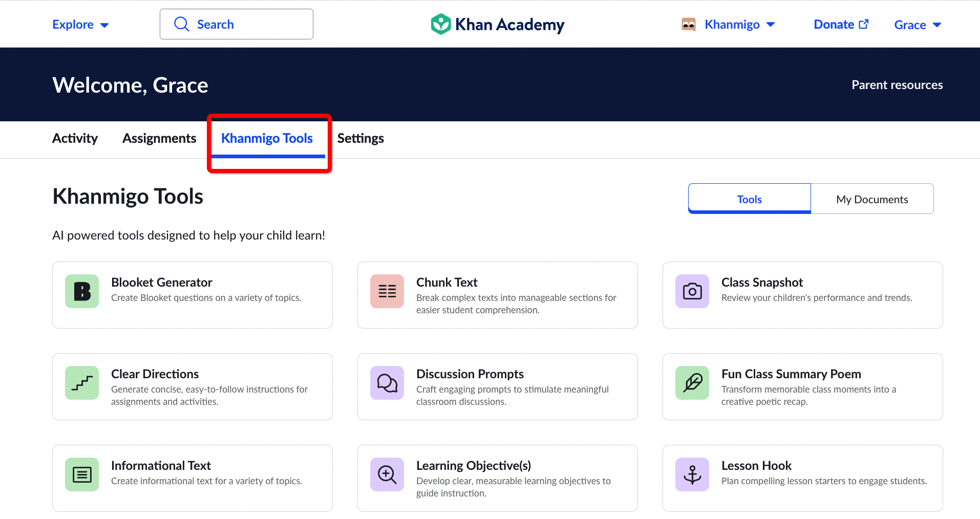This screenshot has height=519, width=980.
Task: Open the Parent resources link
Action: pos(897,85)
